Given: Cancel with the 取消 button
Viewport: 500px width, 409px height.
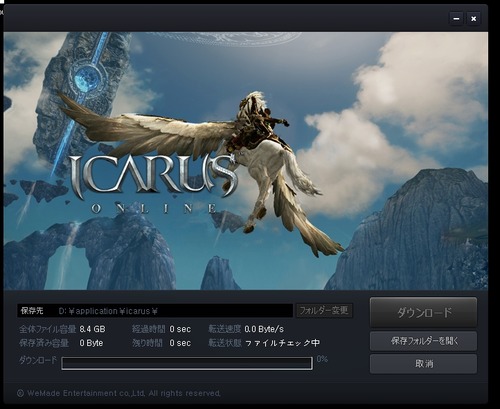Looking at the screenshot, I should [x=423, y=364].
